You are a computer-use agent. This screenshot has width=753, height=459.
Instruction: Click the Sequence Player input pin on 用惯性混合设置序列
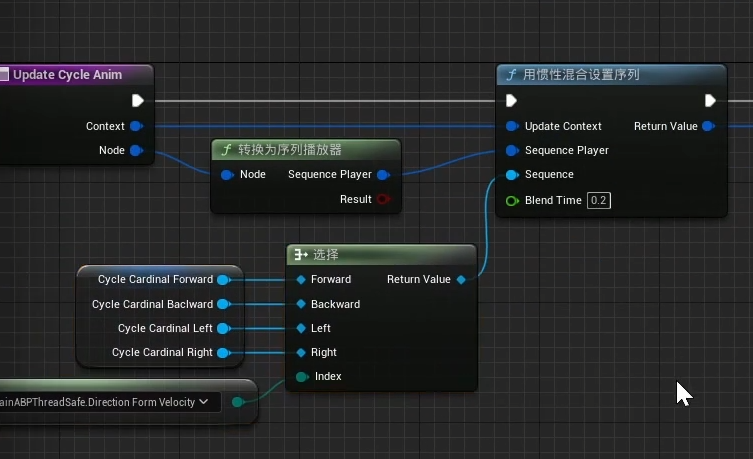pos(512,150)
